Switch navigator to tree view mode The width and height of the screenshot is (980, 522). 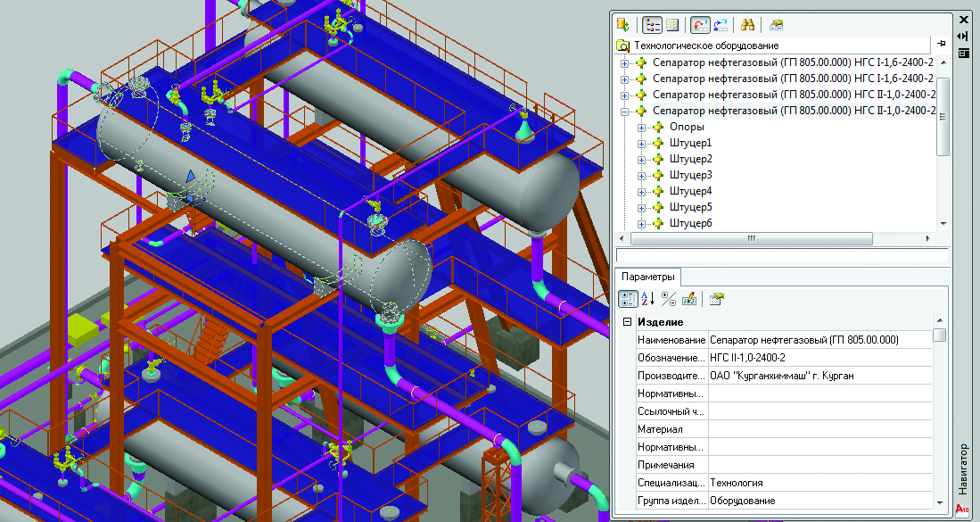(x=652, y=24)
